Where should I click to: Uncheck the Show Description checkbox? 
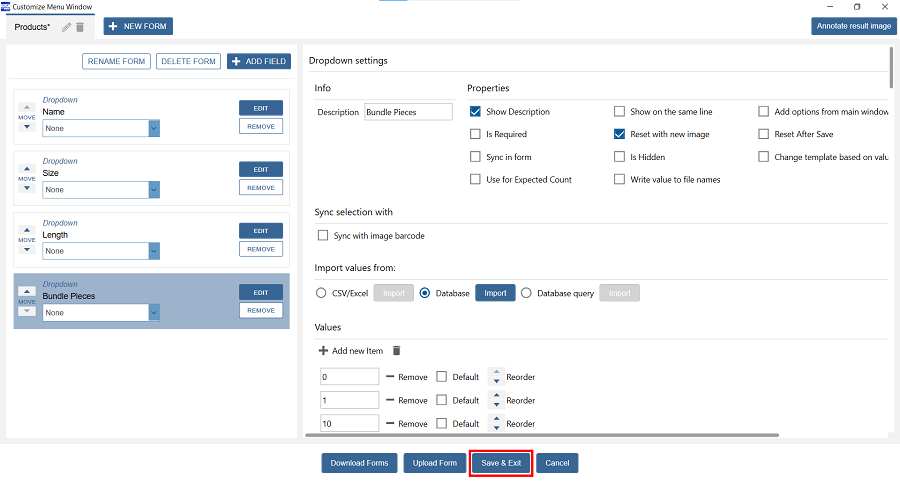[x=476, y=112]
